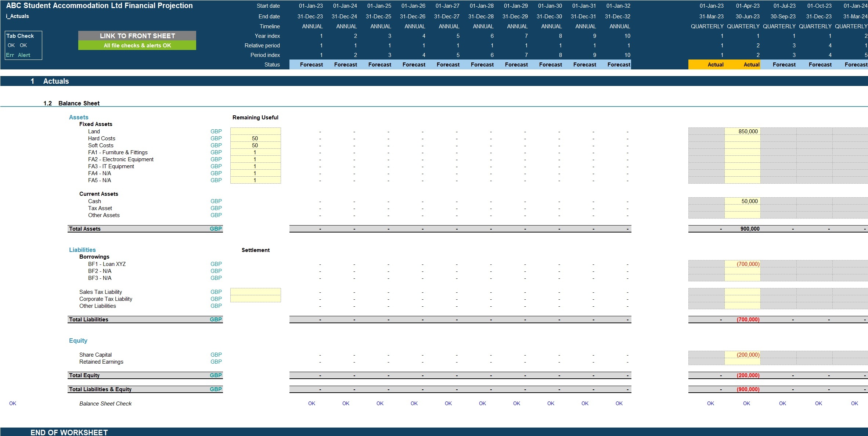
Task: Click the Settlement column header
Action: (x=256, y=250)
